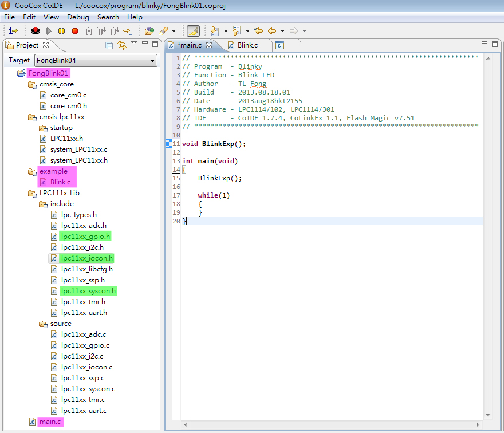This screenshot has width=504, height=433.
Task: Click the Run to Line toolbar icon
Action: [127, 31]
